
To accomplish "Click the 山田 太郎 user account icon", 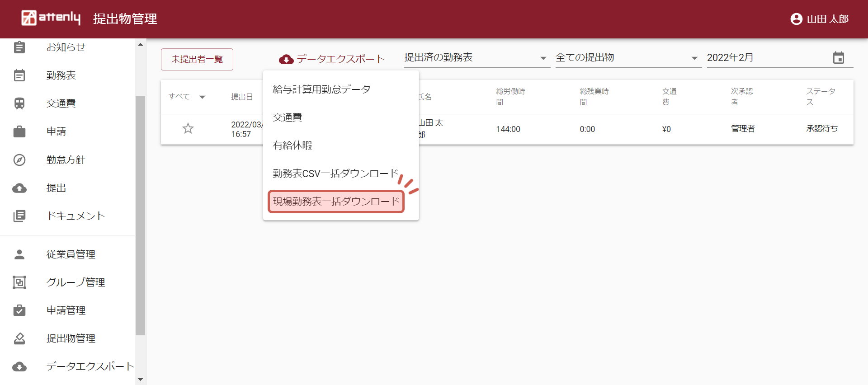I will [796, 19].
